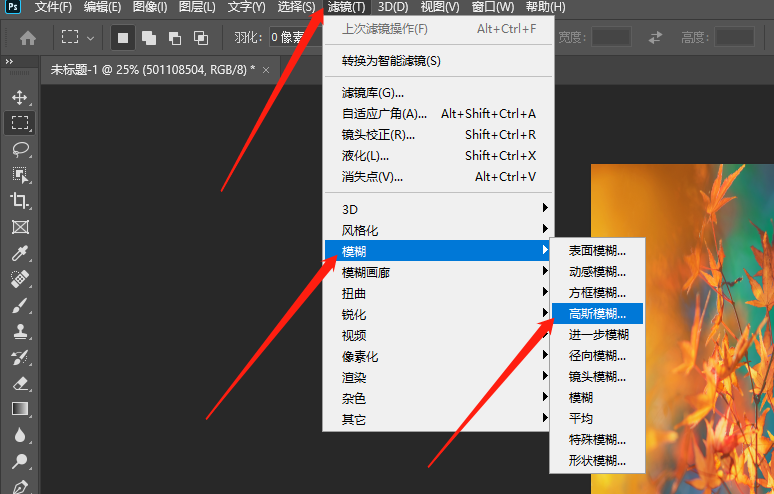Open the 图层(L) menu
This screenshot has height=494, width=774.
pos(197,7)
